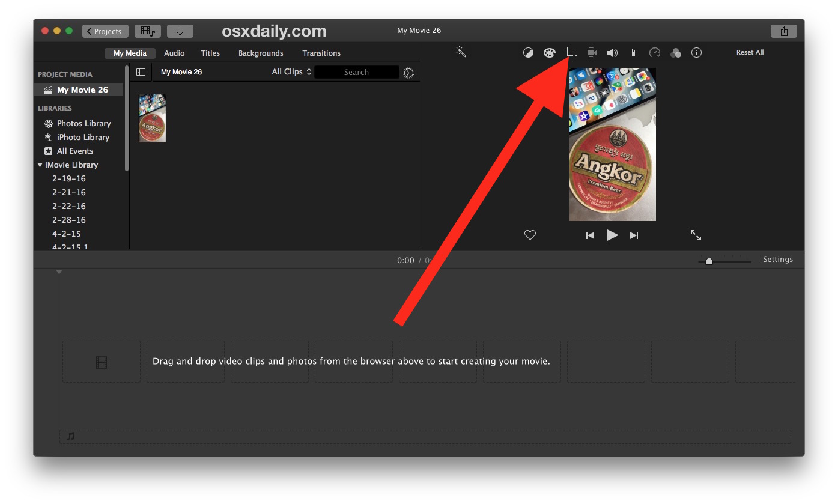The width and height of the screenshot is (838, 504).
Task: Open the All Clips filter dropdown
Action: tap(291, 72)
